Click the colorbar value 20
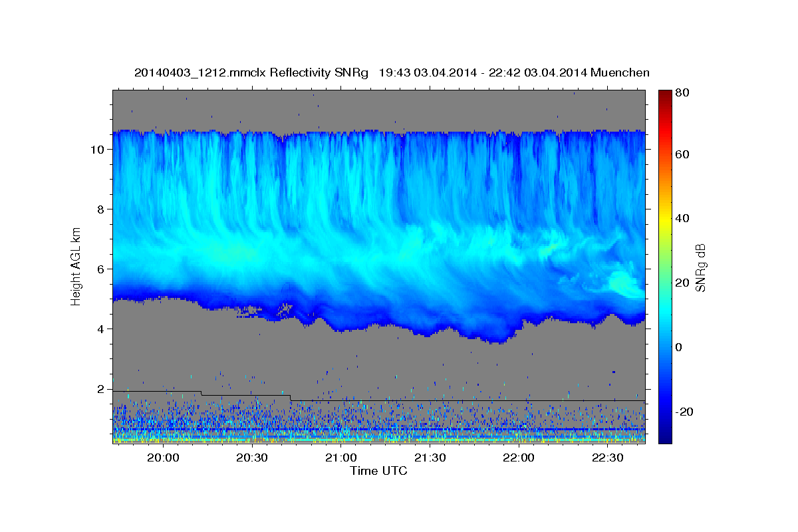Image resolution: width=798 pixels, height=532 pixels. click(x=684, y=283)
